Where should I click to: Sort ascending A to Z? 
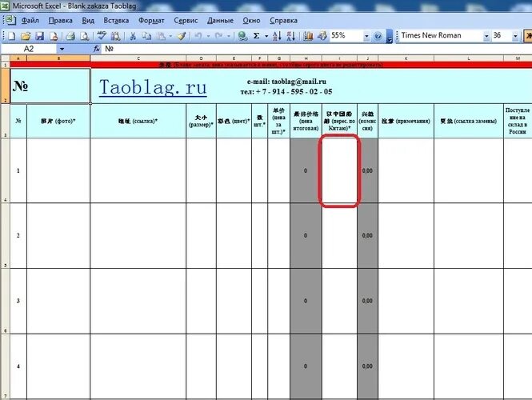(x=277, y=36)
